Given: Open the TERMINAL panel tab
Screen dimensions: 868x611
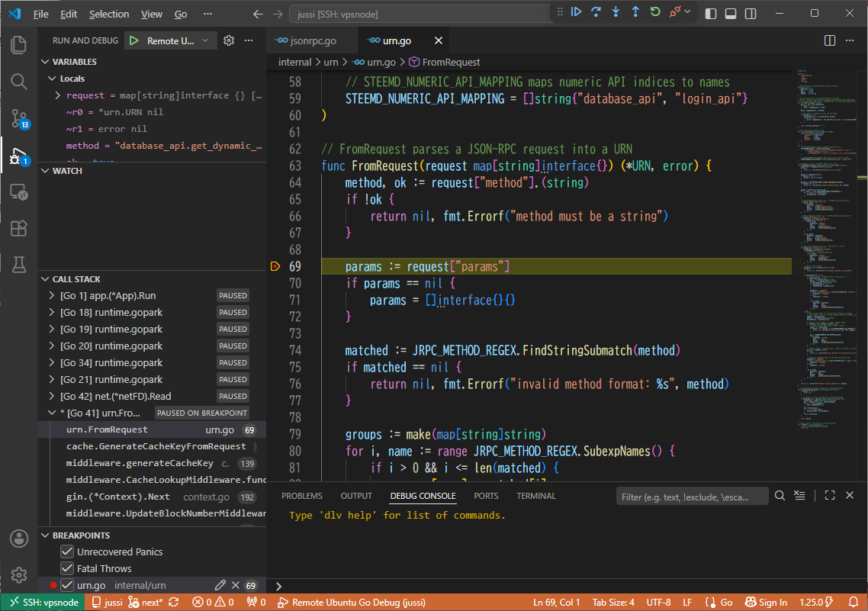Looking at the screenshot, I should (536, 496).
